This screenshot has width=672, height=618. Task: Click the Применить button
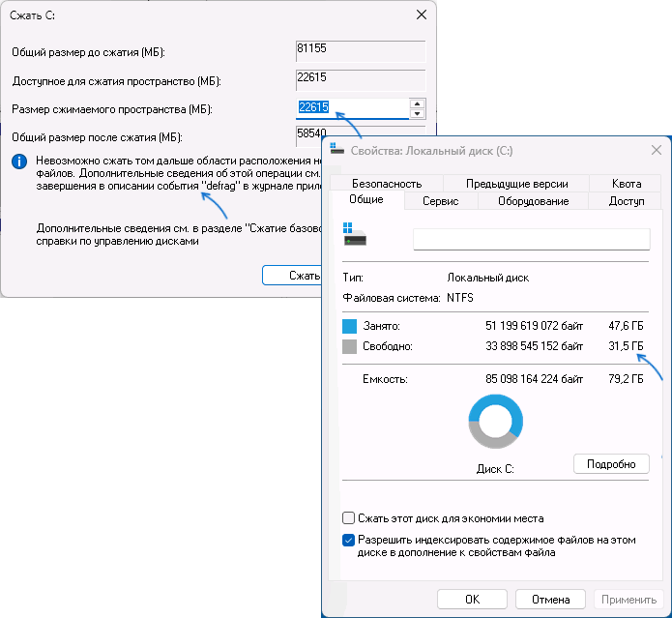click(x=628, y=600)
